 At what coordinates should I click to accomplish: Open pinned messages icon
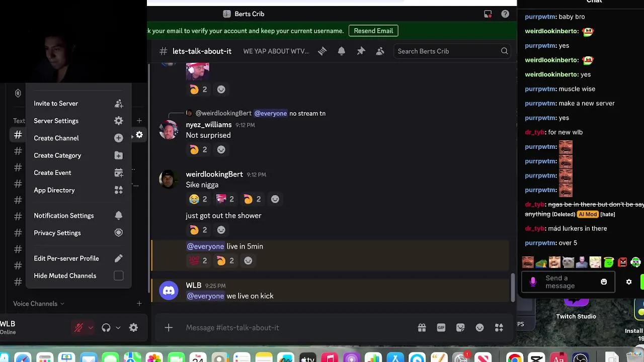361,51
